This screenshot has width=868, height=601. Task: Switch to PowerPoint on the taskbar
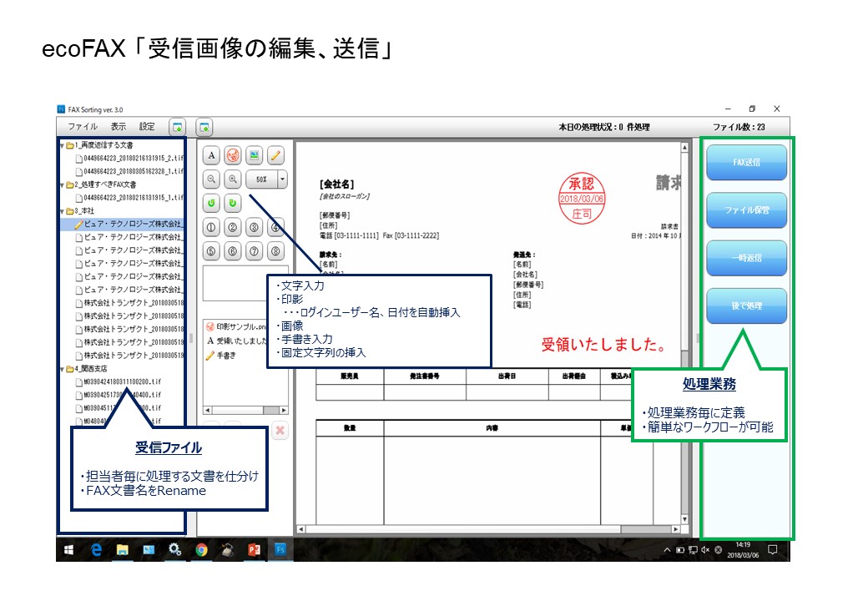coord(254,549)
